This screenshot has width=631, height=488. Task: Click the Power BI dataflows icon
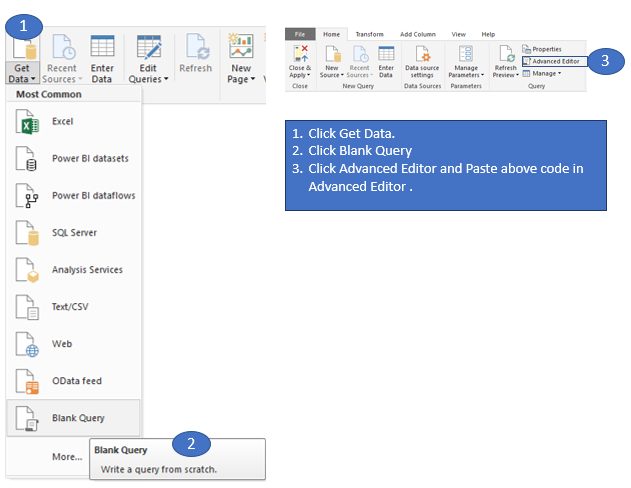click(x=27, y=196)
